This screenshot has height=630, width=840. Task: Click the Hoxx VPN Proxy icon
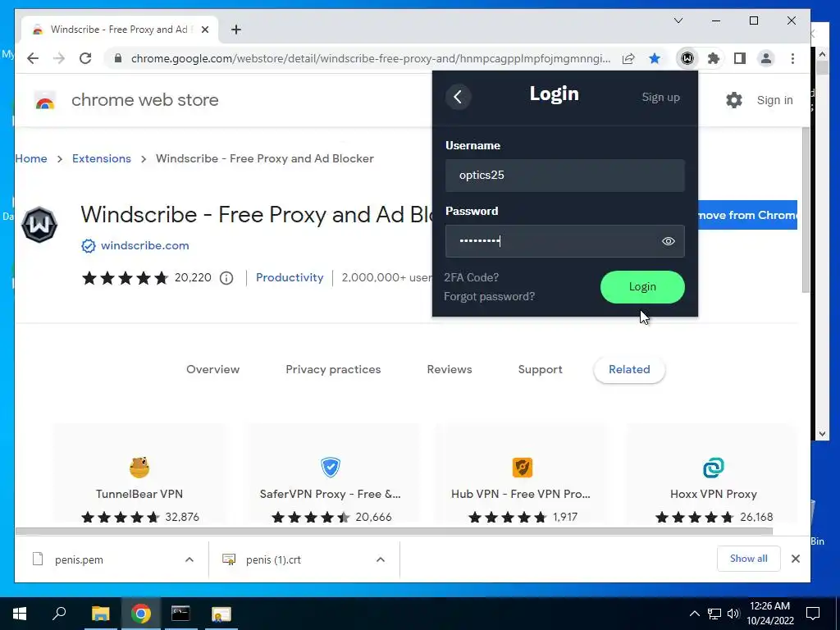tap(714, 467)
